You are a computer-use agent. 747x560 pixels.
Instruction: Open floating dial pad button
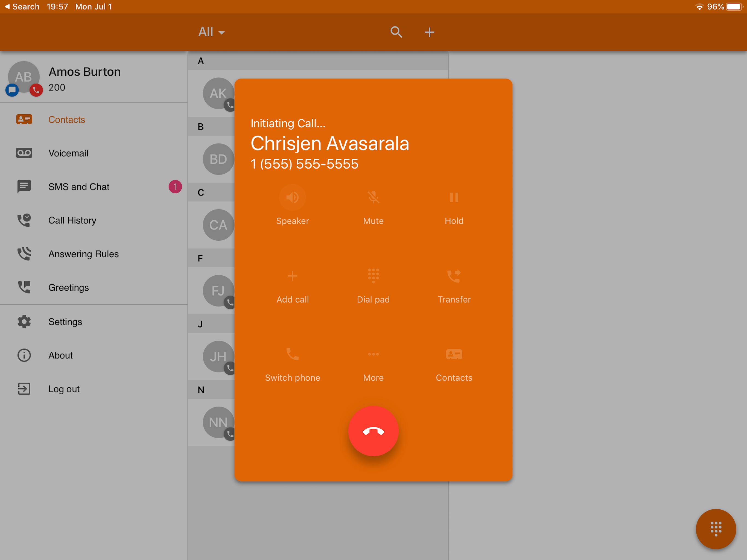pos(716,529)
